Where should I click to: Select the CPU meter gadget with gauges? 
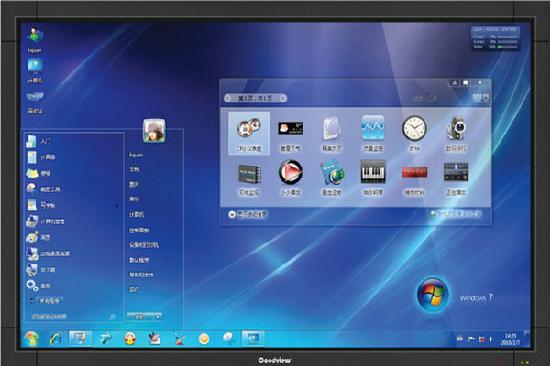point(249,133)
